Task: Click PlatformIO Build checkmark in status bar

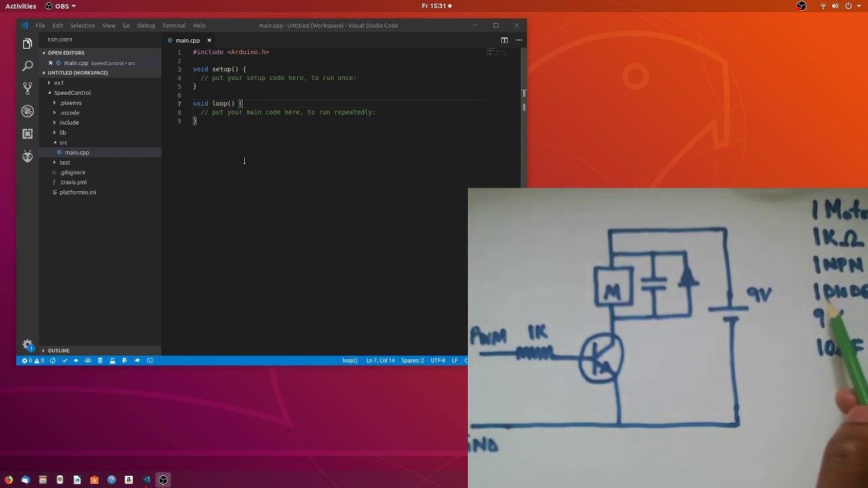Action: pyautogui.click(x=64, y=361)
